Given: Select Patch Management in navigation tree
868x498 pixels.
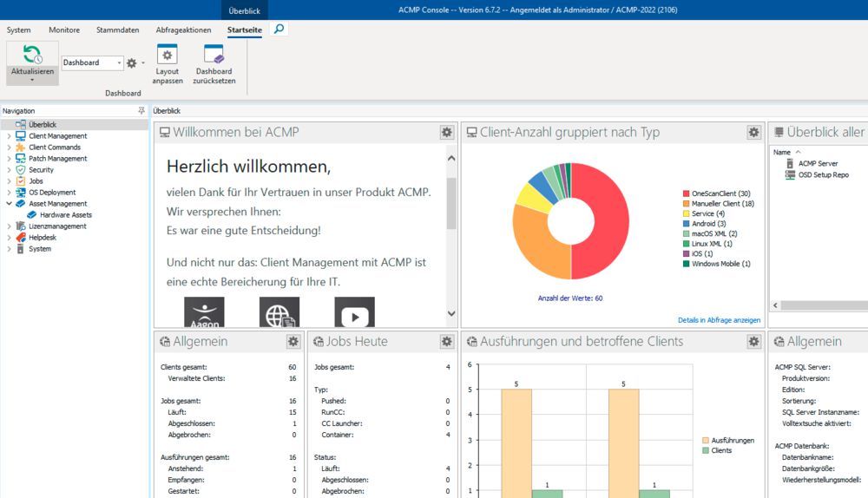Looking at the screenshot, I should tap(57, 159).
